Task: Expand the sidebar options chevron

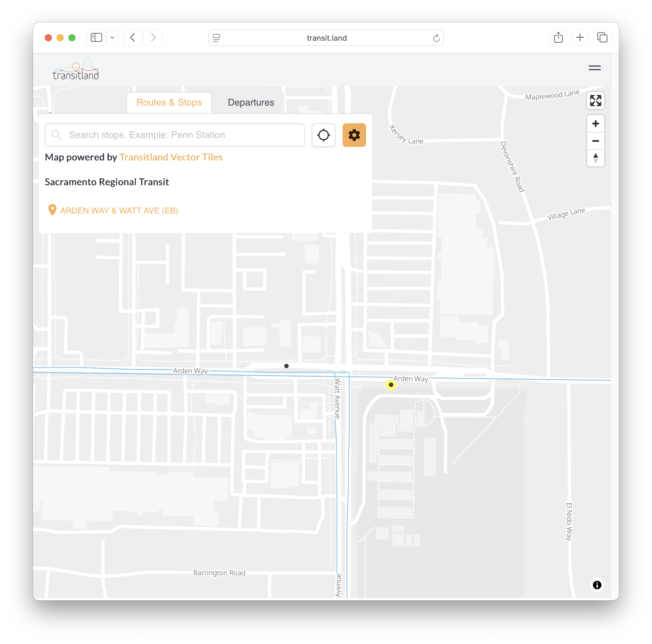Action: (x=112, y=37)
